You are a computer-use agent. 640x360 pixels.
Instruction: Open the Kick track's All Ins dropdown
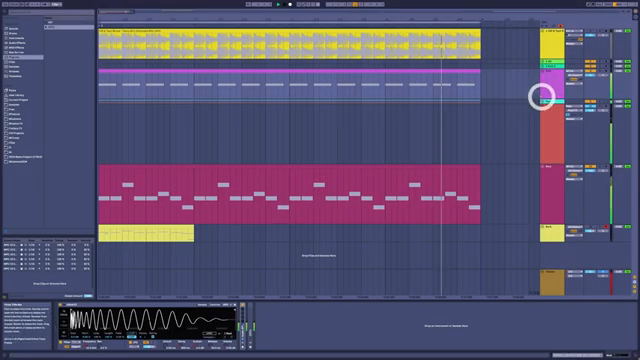(x=574, y=71)
